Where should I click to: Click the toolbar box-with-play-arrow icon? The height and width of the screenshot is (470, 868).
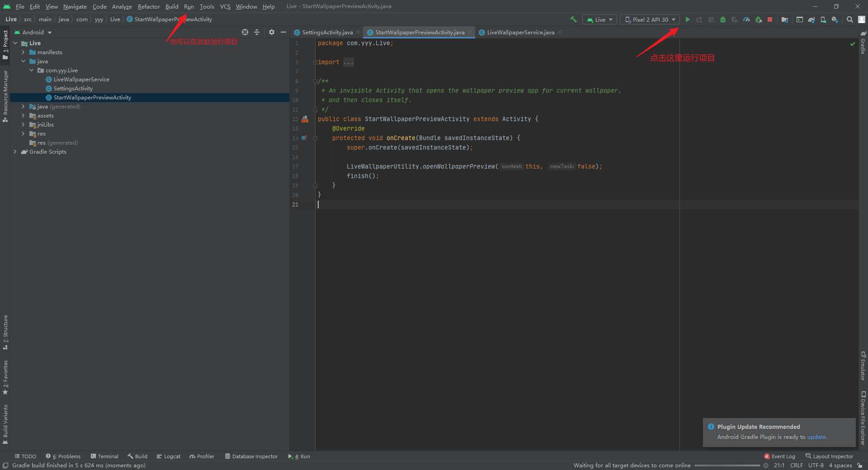click(800, 19)
